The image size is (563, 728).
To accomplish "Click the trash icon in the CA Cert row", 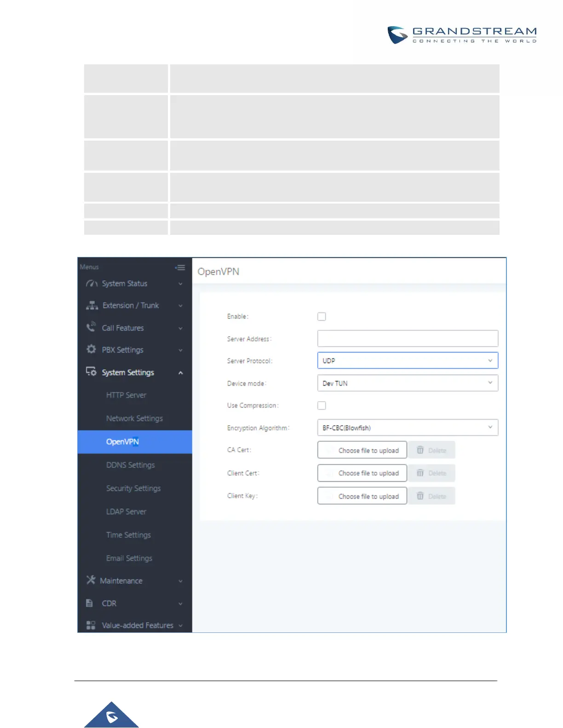I will (x=420, y=450).
